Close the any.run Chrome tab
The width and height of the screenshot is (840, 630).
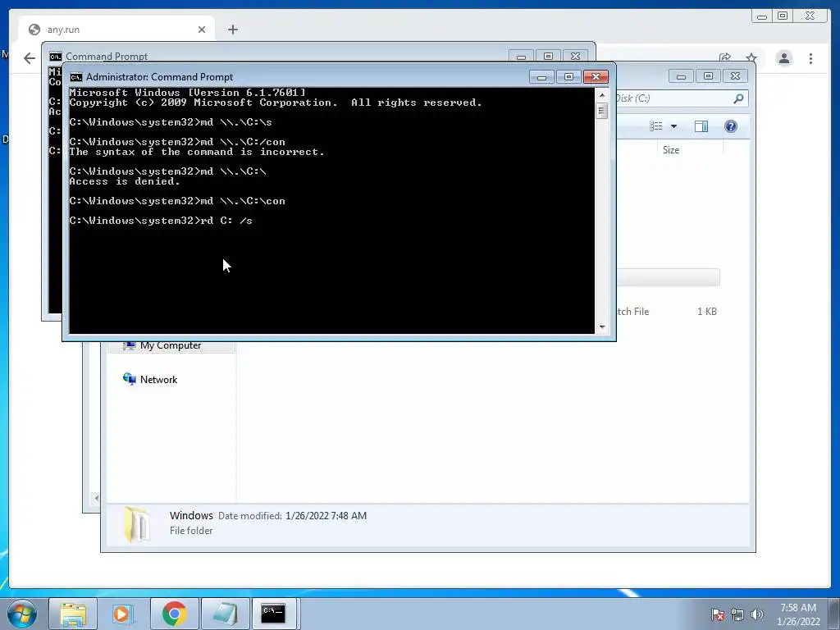click(x=202, y=30)
